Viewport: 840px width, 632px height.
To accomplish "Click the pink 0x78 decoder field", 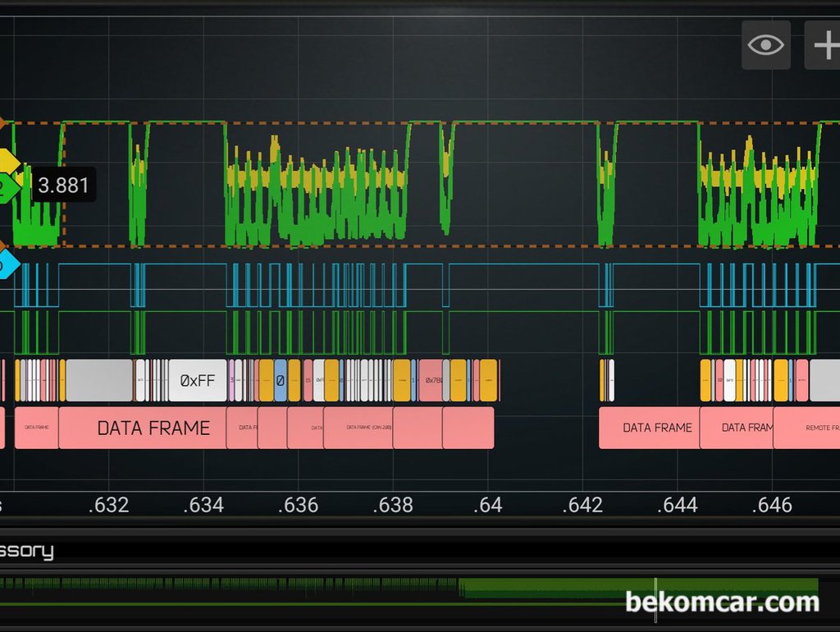I will 431,381.
